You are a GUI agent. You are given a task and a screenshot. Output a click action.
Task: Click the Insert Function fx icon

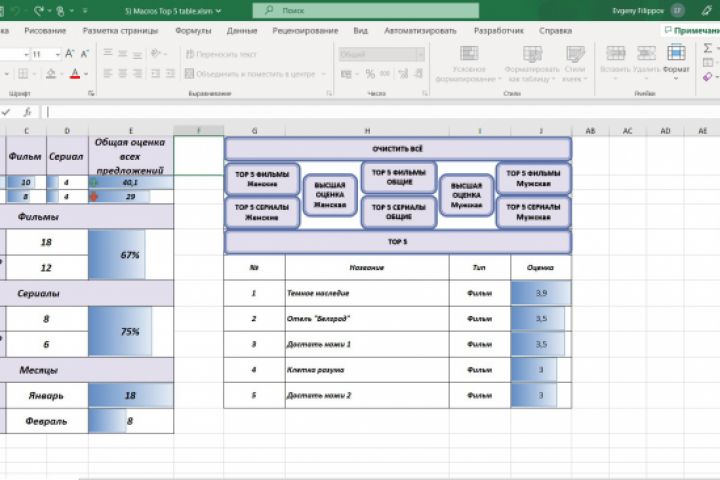click(x=27, y=112)
